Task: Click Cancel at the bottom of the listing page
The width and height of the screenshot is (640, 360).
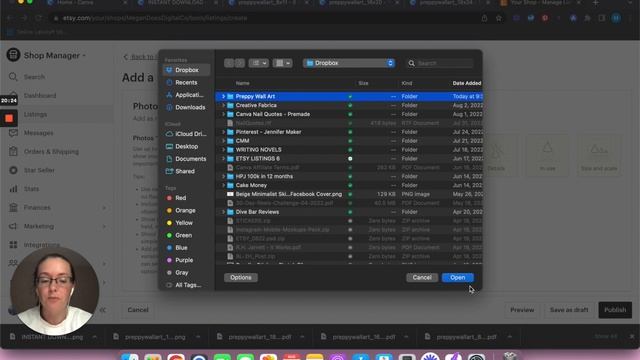Action: tap(138, 310)
